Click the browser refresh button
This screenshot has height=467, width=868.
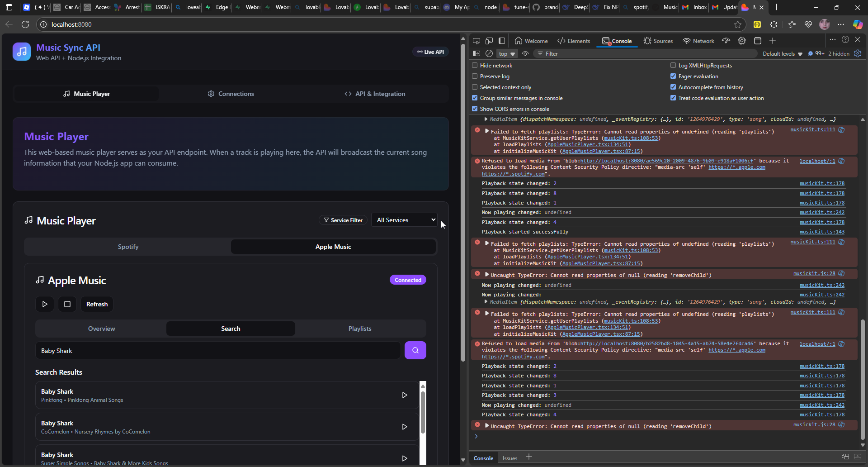[x=25, y=24]
